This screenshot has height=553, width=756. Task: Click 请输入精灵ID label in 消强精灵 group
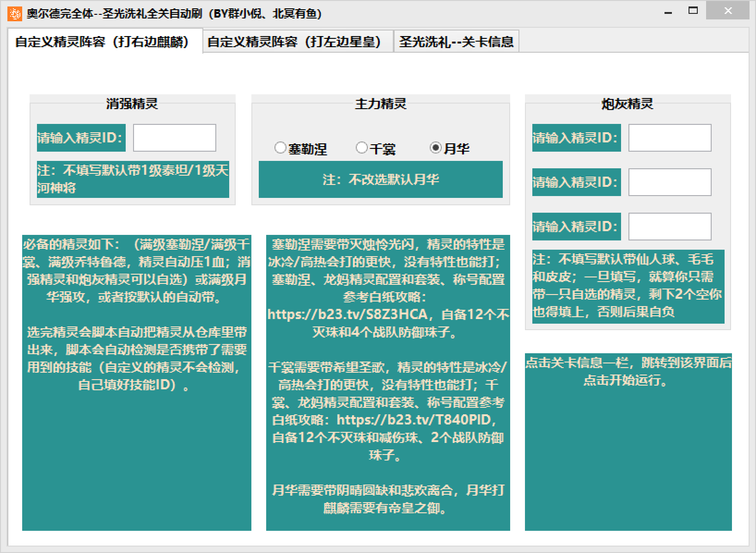(81, 138)
